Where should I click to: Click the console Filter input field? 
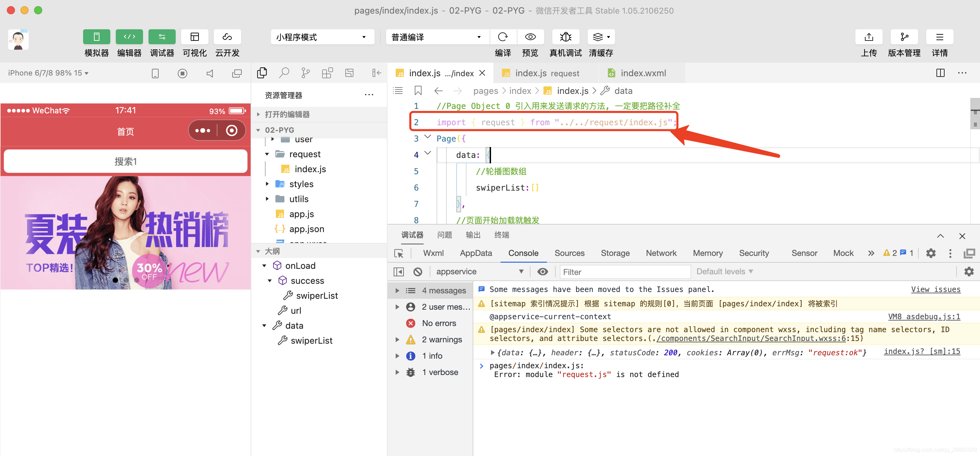click(x=624, y=272)
